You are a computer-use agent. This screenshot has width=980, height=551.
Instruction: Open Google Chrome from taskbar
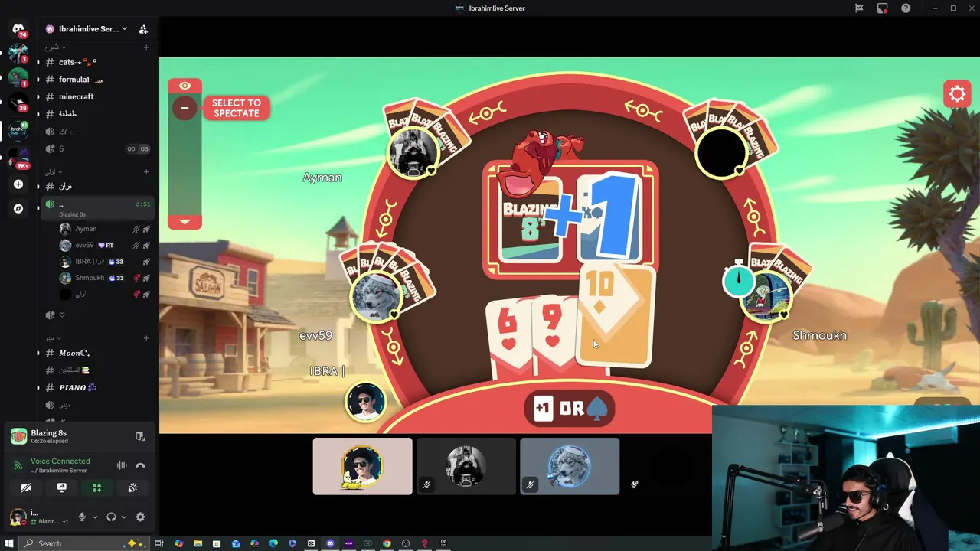387,543
